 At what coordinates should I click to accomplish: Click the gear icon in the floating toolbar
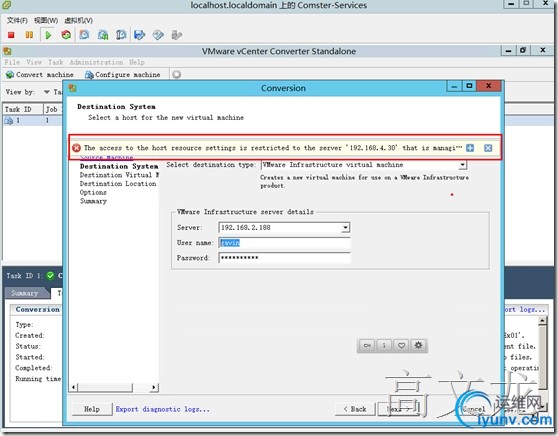[x=418, y=345]
